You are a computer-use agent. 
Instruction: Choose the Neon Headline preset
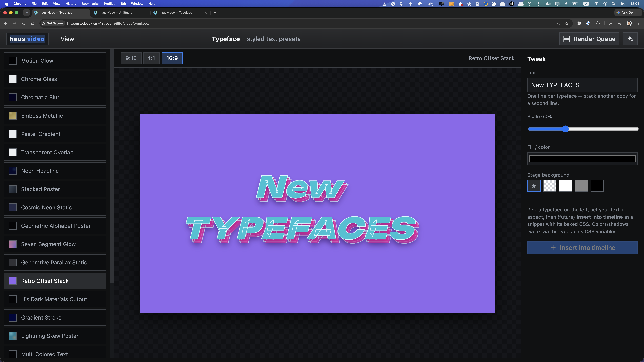[55, 171]
